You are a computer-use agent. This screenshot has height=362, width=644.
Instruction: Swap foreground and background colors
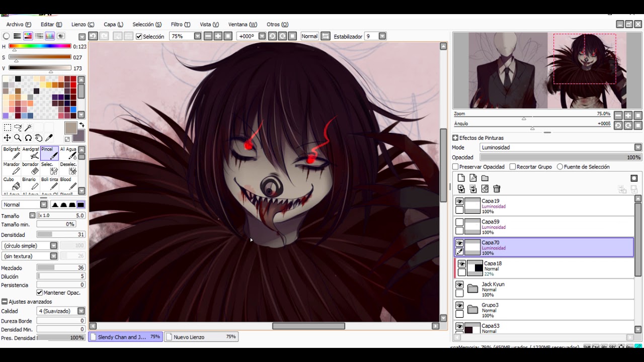[82, 125]
